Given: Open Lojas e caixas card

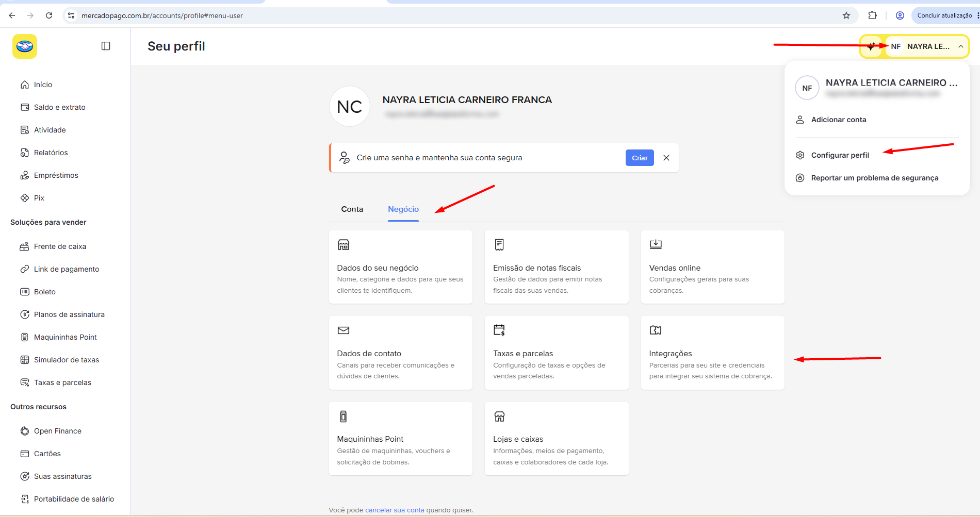Looking at the screenshot, I should [x=557, y=439].
